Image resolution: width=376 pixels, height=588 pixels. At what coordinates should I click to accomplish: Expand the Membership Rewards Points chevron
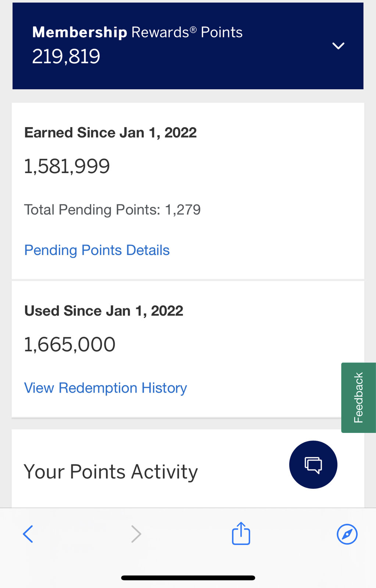[338, 46]
